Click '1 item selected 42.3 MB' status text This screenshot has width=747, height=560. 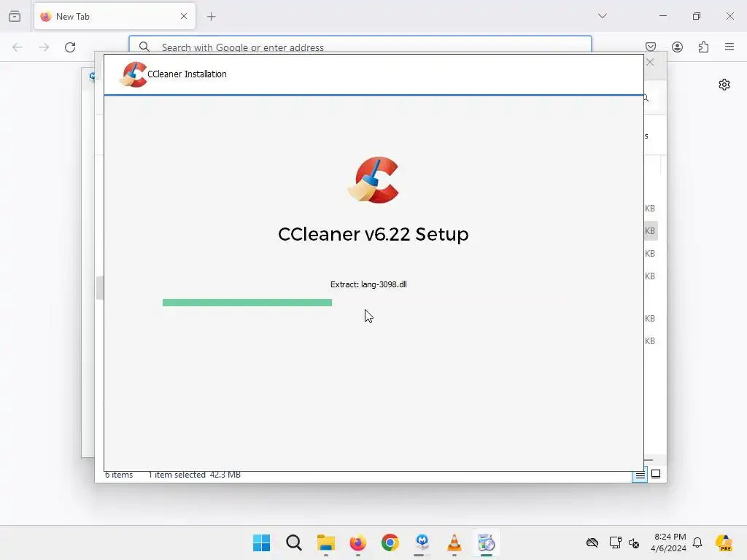click(194, 475)
